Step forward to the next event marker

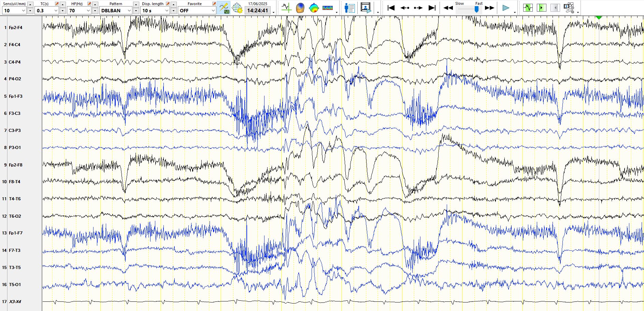[x=418, y=8]
